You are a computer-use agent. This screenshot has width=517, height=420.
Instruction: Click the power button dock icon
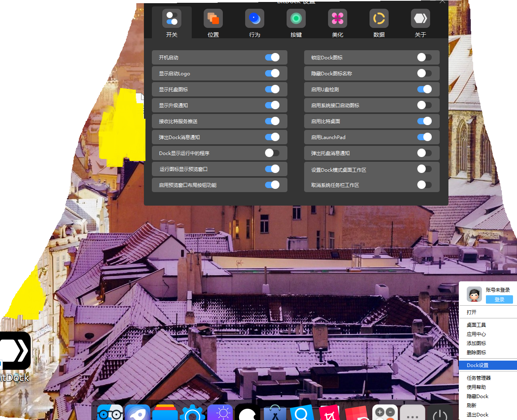click(x=440, y=413)
